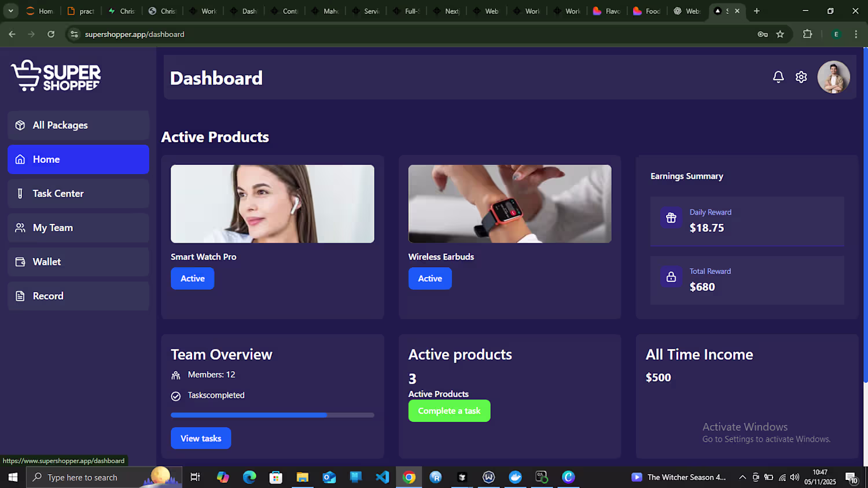This screenshot has height=488, width=868.
Task: Click the Task Center sidebar icon
Action: pos(20,194)
